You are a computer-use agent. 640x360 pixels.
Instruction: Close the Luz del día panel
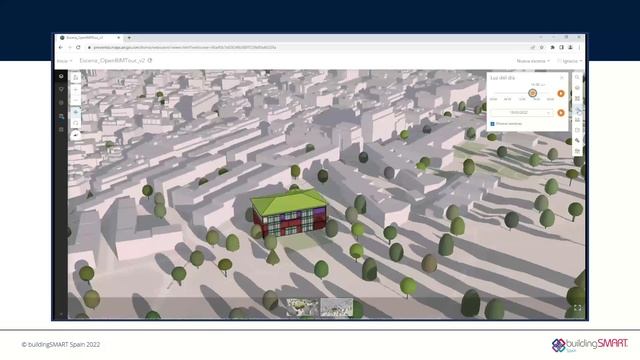562,78
